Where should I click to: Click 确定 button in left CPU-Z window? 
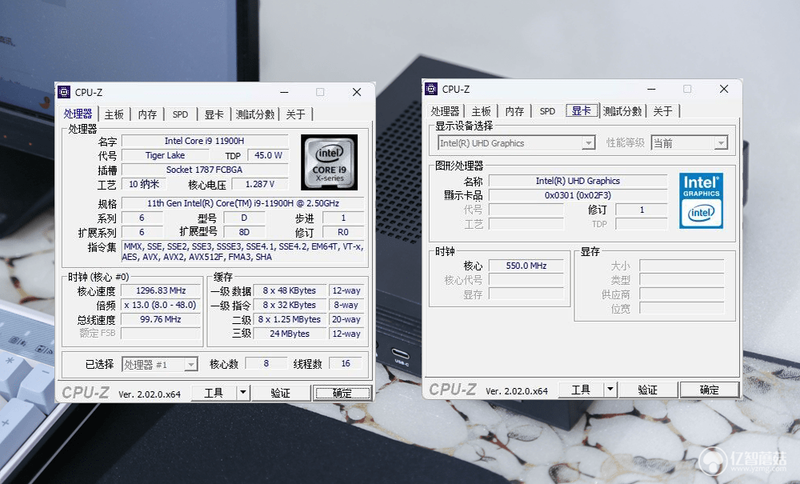342,393
